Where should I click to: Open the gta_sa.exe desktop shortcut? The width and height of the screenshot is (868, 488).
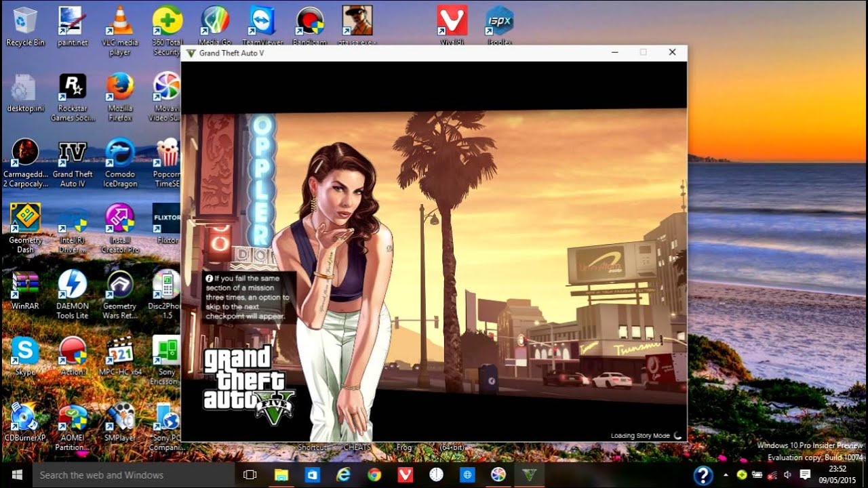coord(357,26)
